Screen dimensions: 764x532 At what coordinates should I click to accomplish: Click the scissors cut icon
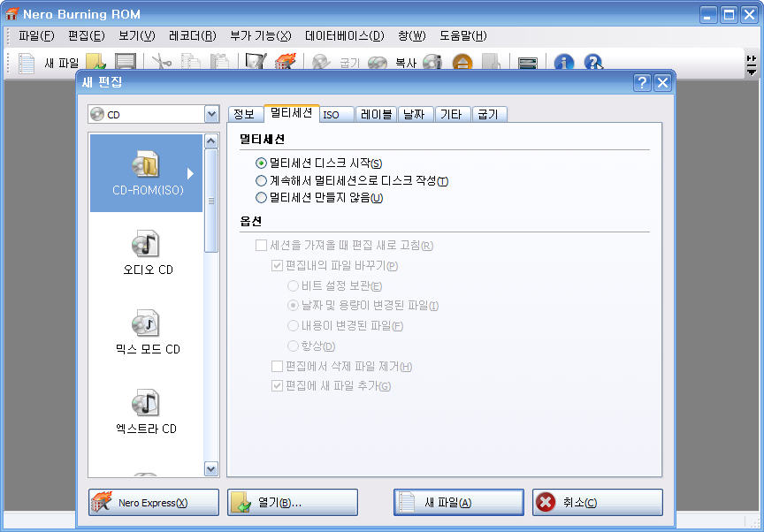[161, 62]
